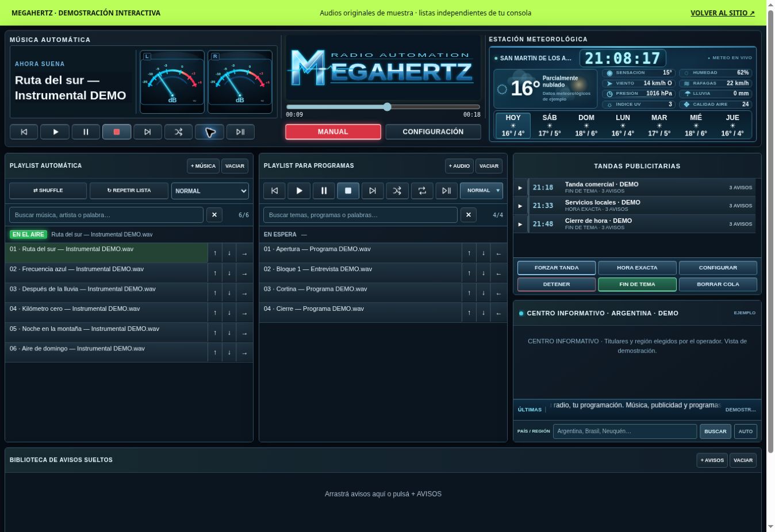Hit the red stop button in Música Automática
Screen dimensions: 775x532
pyautogui.click(x=117, y=132)
